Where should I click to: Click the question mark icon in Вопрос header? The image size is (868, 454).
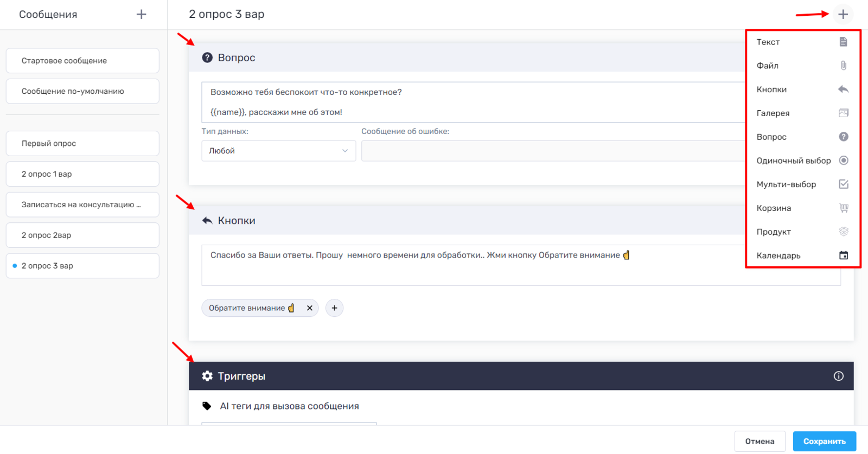207,58
